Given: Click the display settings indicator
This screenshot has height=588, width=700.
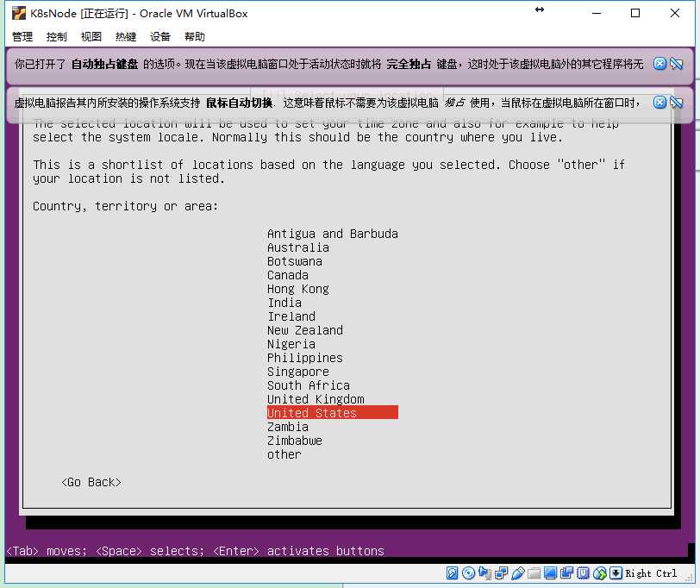Looking at the screenshot, I should [551, 573].
